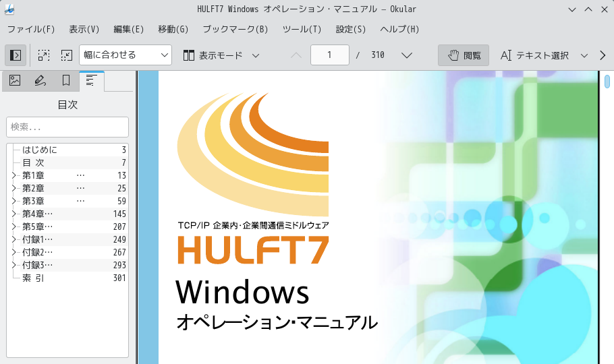Close the Okular window
Image resolution: width=614 pixels, height=364 pixels.
[604, 9]
